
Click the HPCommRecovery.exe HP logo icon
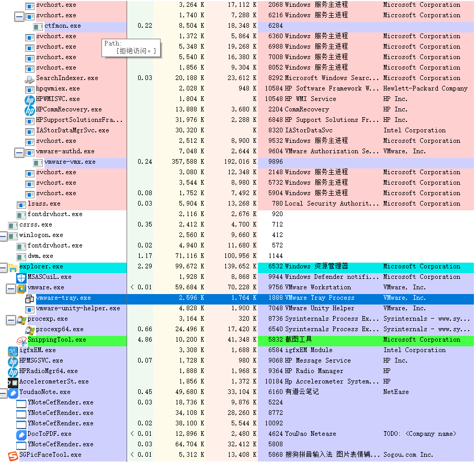[x=29, y=110]
